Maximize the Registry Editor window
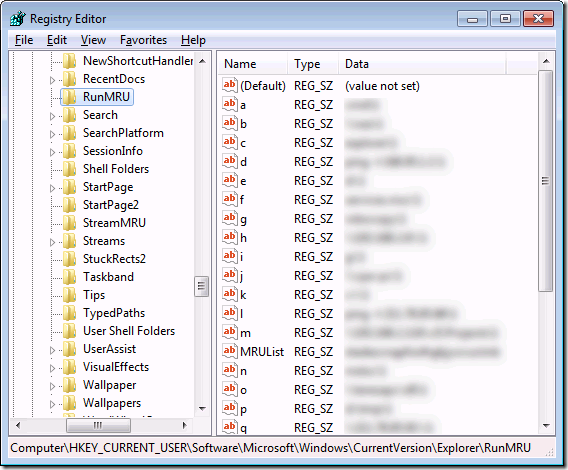Viewport: 568px width, 470px height. click(505, 19)
